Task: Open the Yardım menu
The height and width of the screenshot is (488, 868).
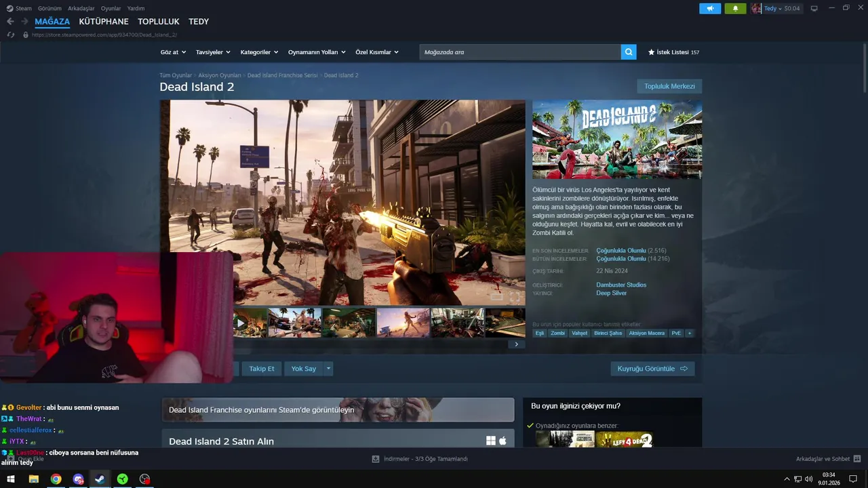Action: (136, 8)
